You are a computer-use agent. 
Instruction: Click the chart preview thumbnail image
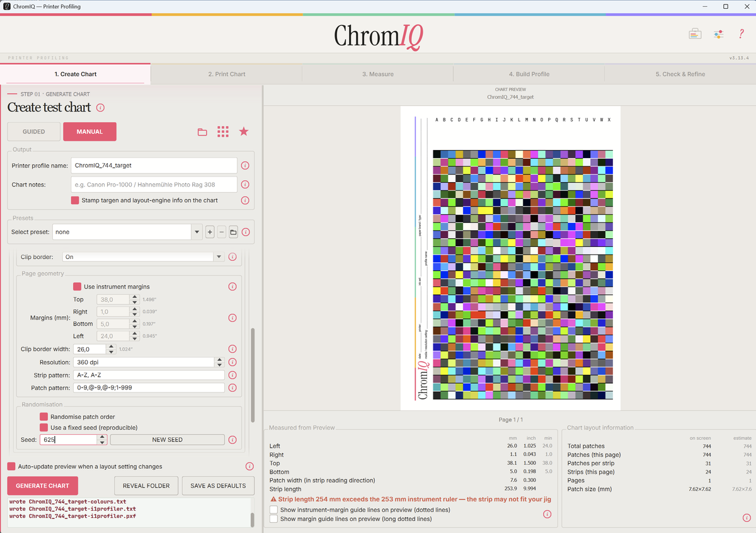pos(510,258)
